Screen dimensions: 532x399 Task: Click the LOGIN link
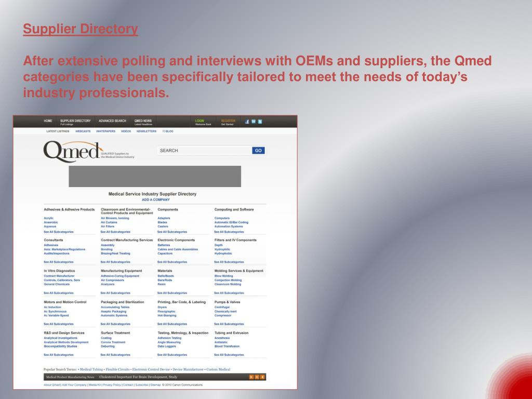pyautogui.click(x=199, y=121)
